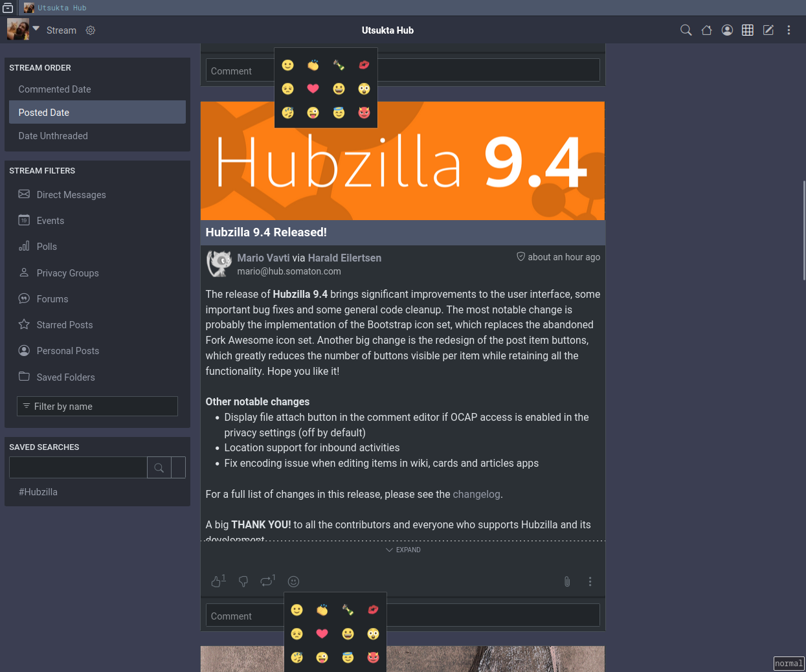
Task: Open stream settings gear icon
Action: [x=91, y=30]
